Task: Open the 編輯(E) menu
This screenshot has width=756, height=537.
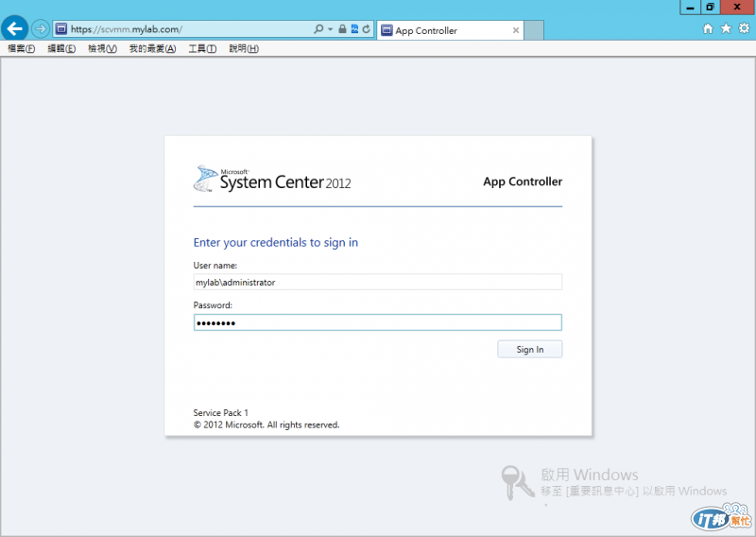Action: tap(61, 49)
